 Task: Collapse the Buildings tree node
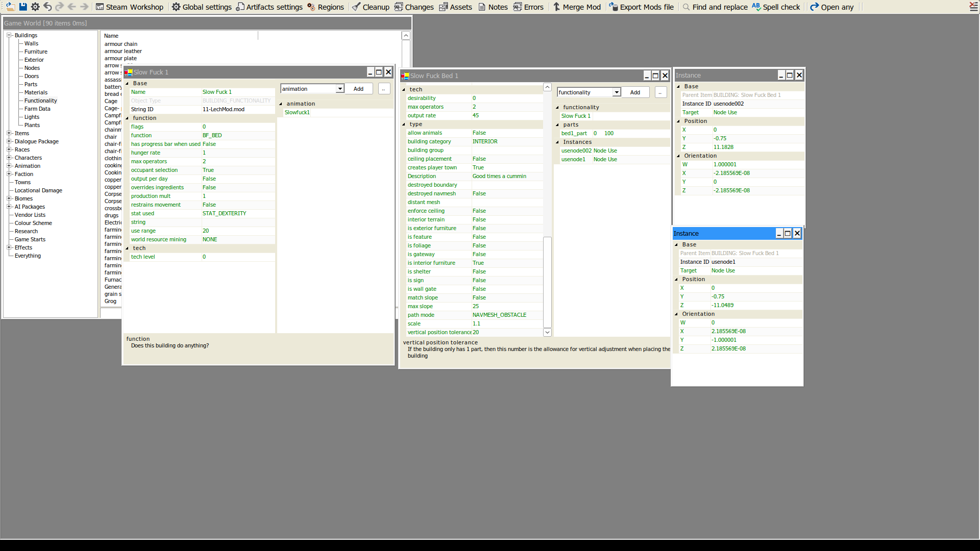(x=9, y=35)
